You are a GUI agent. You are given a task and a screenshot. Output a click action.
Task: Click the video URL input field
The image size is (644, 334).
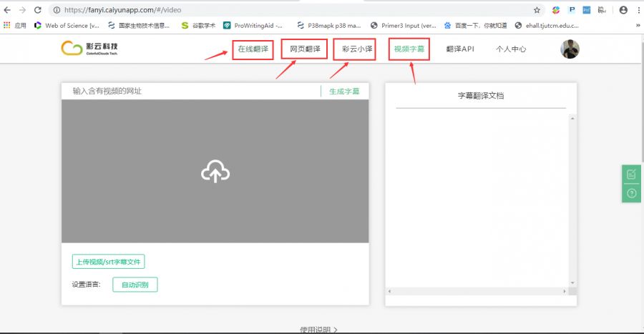(191, 91)
